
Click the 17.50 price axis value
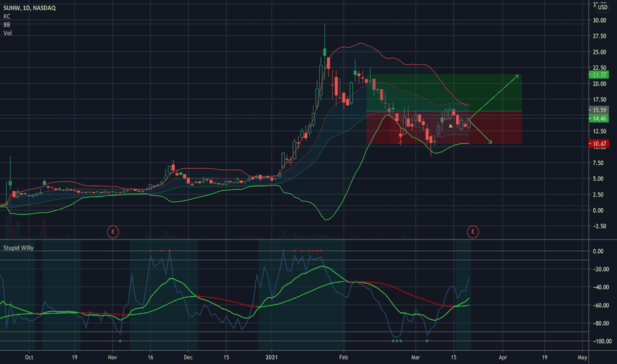[599, 99]
